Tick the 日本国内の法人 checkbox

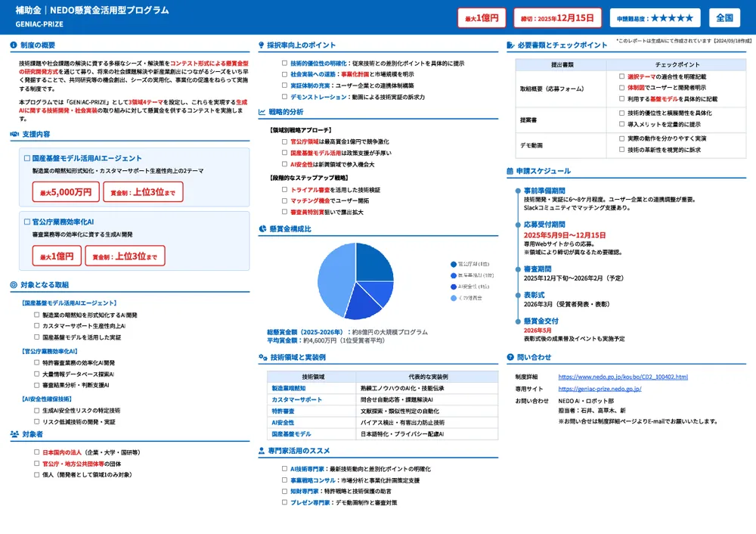tap(36, 452)
